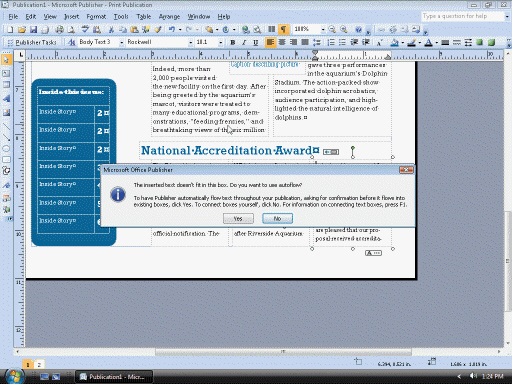Click the Publication1 taskbar button
This screenshot has height=384, width=512.
pyautogui.click(x=114, y=377)
